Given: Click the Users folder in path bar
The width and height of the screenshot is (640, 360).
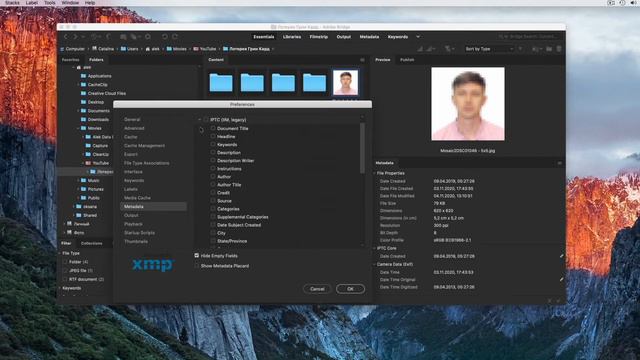Looking at the screenshot, I should tap(129, 49).
